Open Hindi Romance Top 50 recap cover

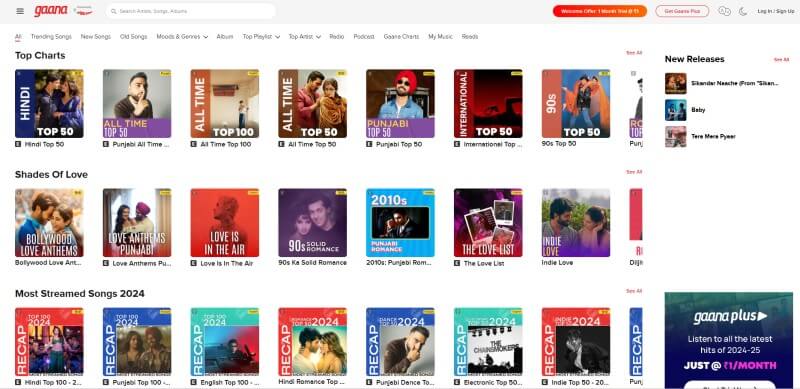coord(312,342)
